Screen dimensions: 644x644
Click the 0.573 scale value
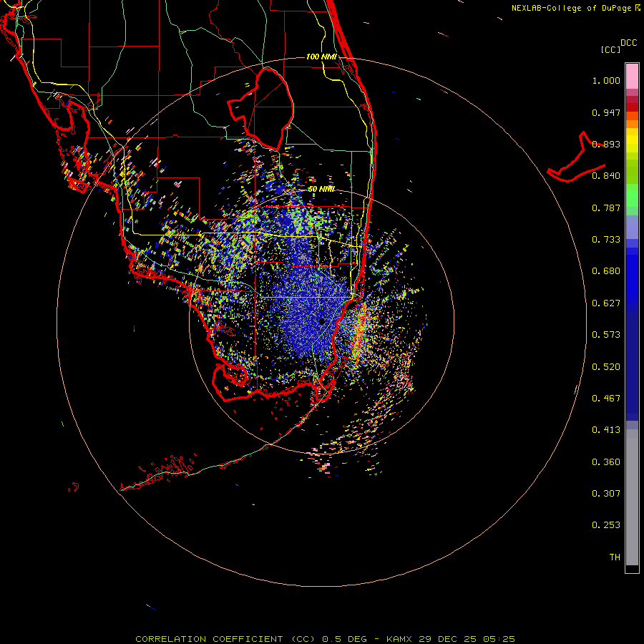pos(606,335)
